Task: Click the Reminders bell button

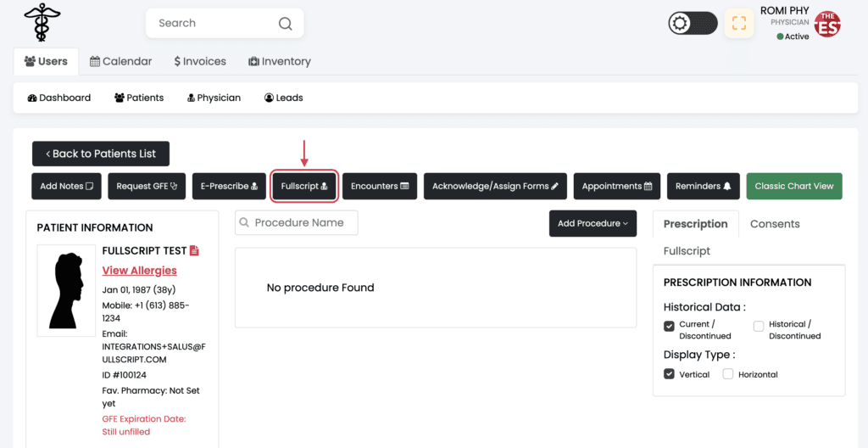Action: 703,187
